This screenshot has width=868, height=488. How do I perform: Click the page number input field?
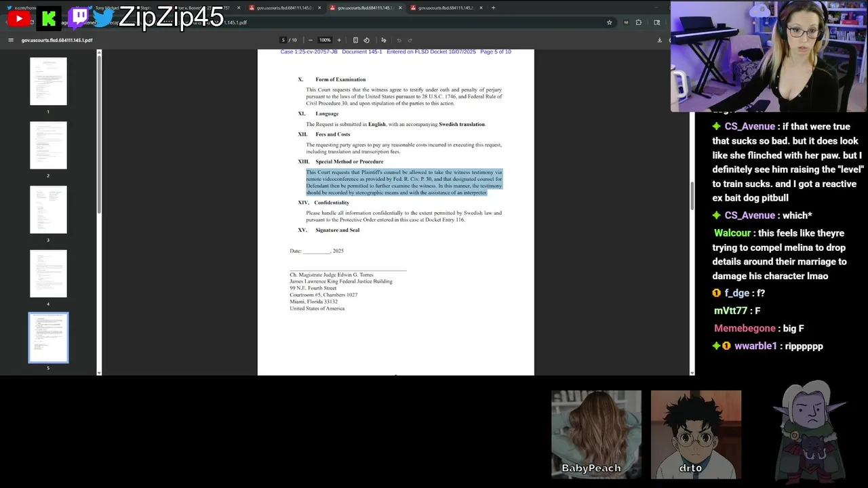tap(283, 40)
